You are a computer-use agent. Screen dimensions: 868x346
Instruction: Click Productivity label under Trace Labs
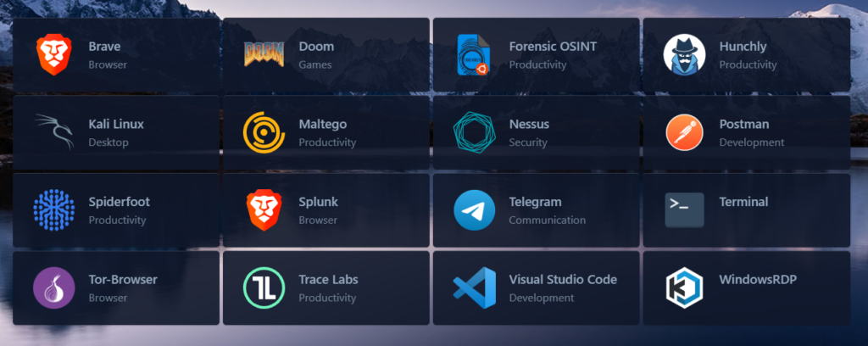[x=327, y=298]
